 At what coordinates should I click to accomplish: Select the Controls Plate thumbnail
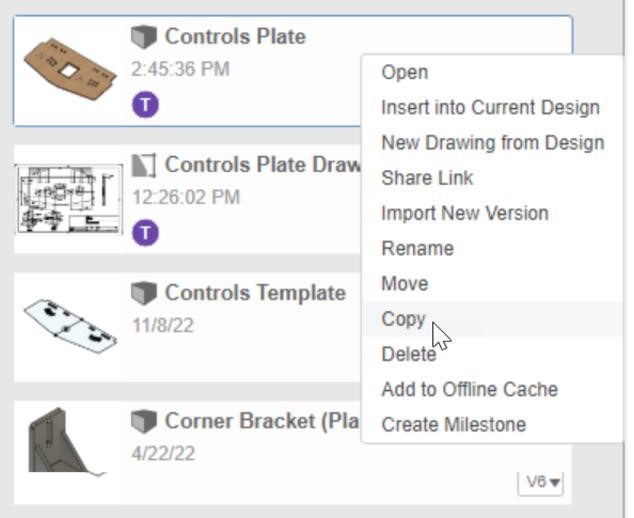click(70, 68)
